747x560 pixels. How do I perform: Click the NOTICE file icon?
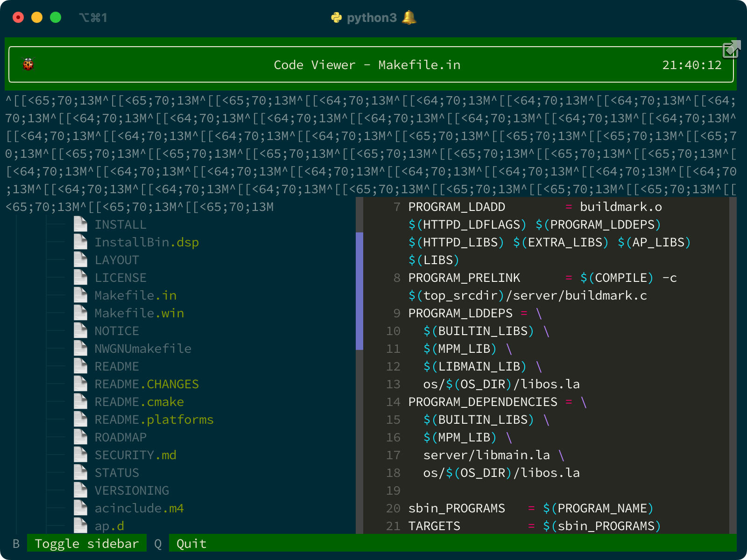tap(80, 330)
